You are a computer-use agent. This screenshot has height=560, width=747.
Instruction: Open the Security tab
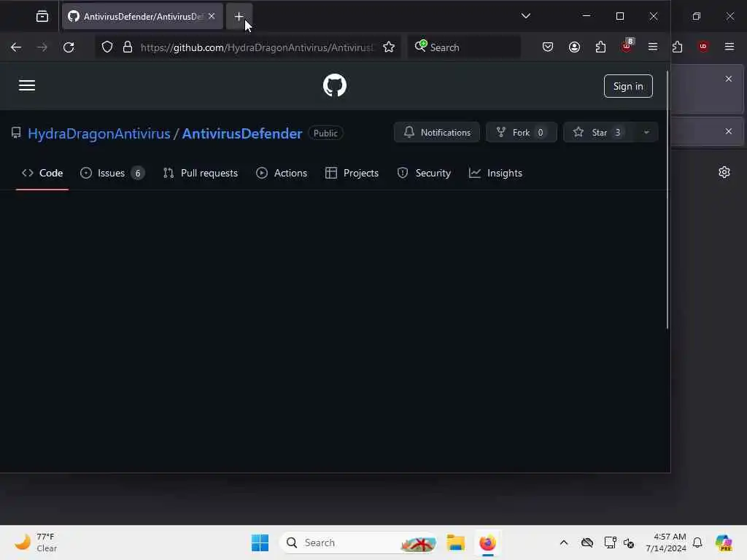pyautogui.click(x=424, y=174)
